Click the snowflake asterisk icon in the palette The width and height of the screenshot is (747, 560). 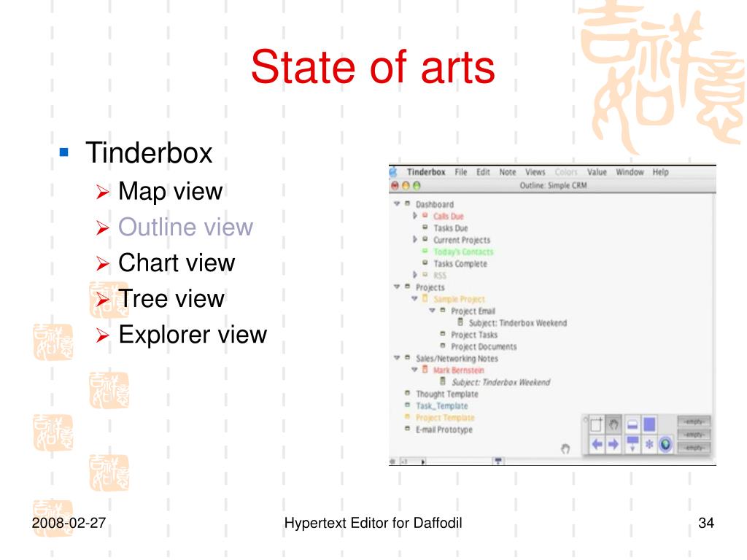(x=649, y=444)
